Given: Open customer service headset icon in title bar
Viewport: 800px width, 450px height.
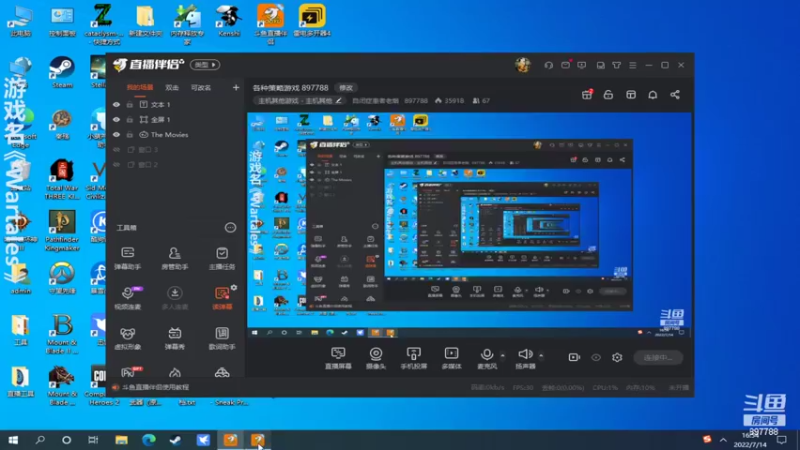Looking at the screenshot, I should (548, 65).
